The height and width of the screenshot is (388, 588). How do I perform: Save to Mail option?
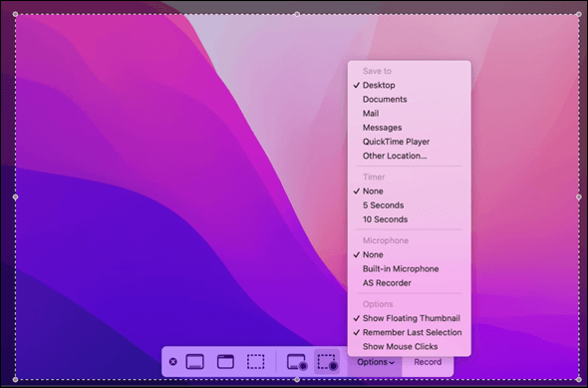pos(410,114)
